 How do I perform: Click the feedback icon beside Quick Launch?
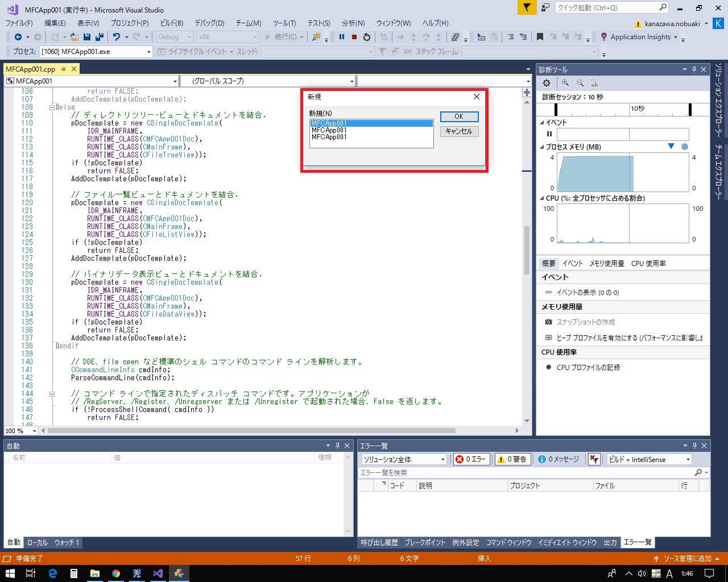click(545, 7)
